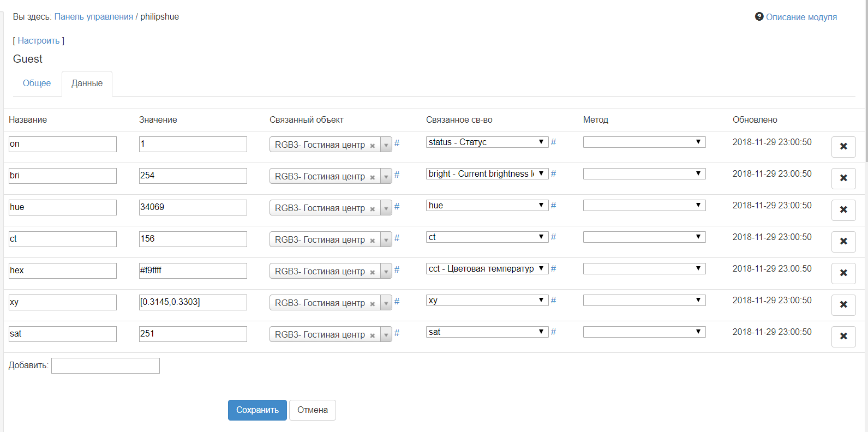This screenshot has height=432, width=868.
Task: Open the 'status - Статус' property dropdown
Action: click(x=487, y=142)
